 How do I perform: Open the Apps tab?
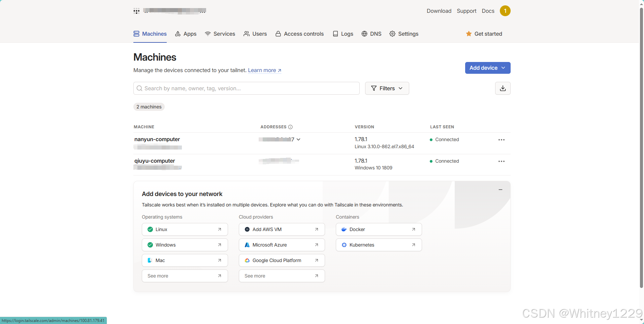[186, 34]
